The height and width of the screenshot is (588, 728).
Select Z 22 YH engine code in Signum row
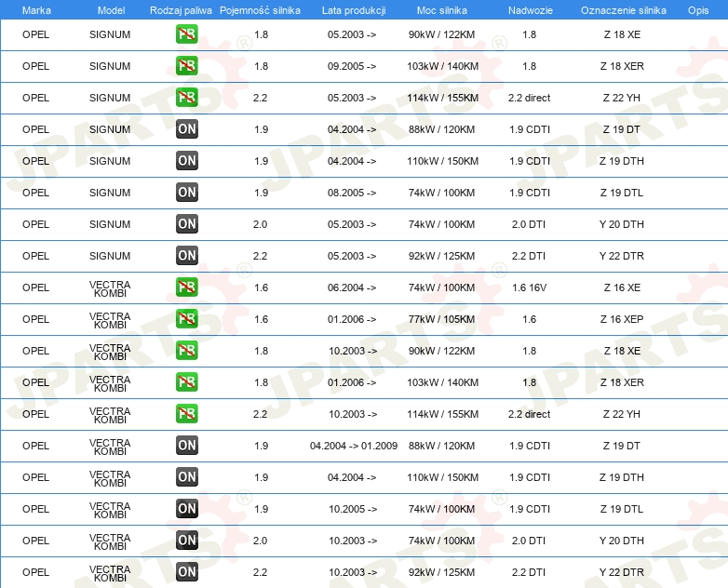point(622,98)
